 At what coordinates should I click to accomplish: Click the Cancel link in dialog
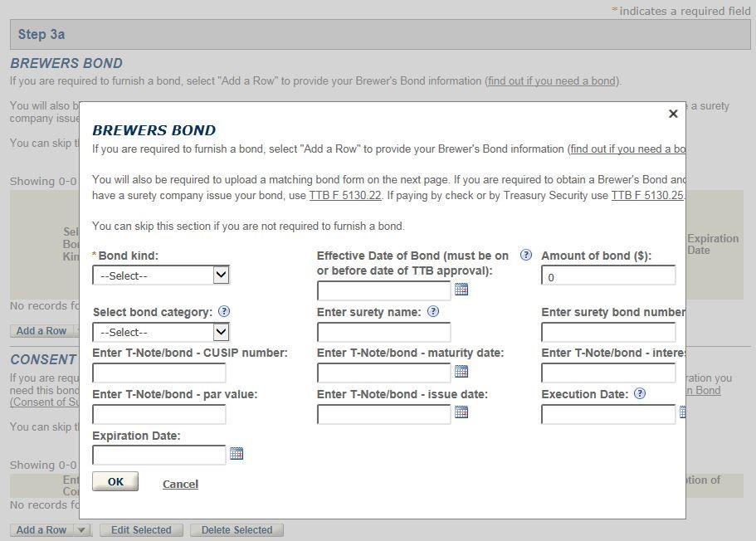[180, 484]
